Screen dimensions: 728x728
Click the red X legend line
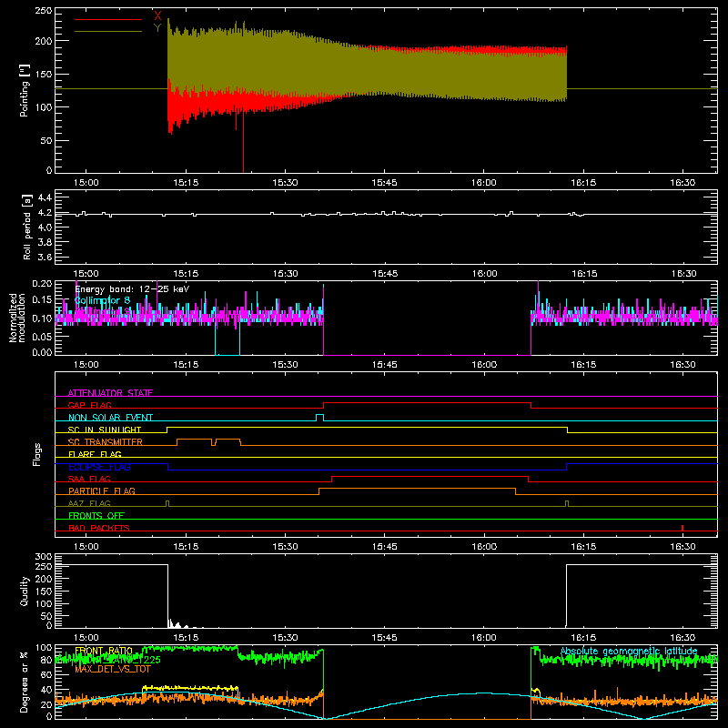pos(108,19)
